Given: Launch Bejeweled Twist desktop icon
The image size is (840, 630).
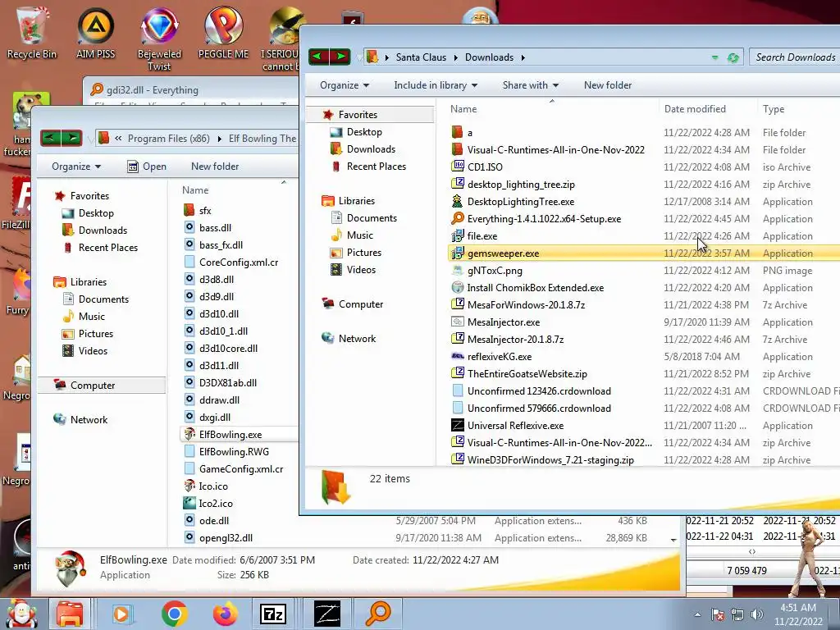Looking at the screenshot, I should pos(159,38).
